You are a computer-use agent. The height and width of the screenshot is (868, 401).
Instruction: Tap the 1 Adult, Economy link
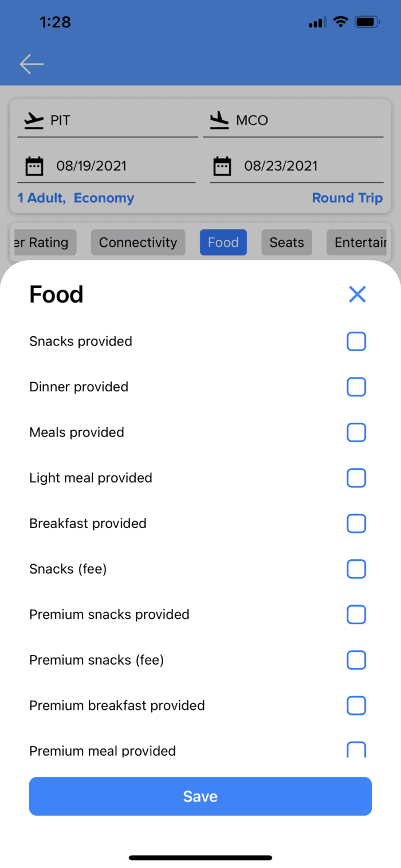pyautogui.click(x=76, y=198)
